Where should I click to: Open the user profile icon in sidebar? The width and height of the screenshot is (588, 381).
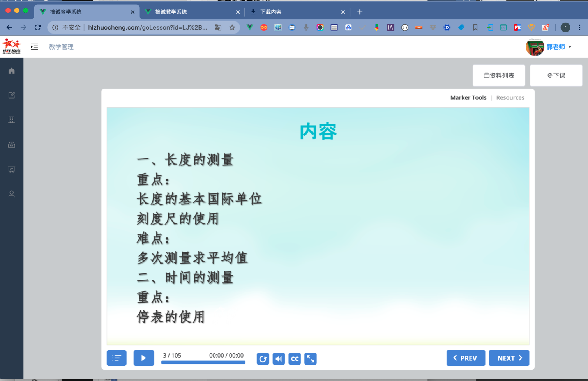tap(12, 194)
